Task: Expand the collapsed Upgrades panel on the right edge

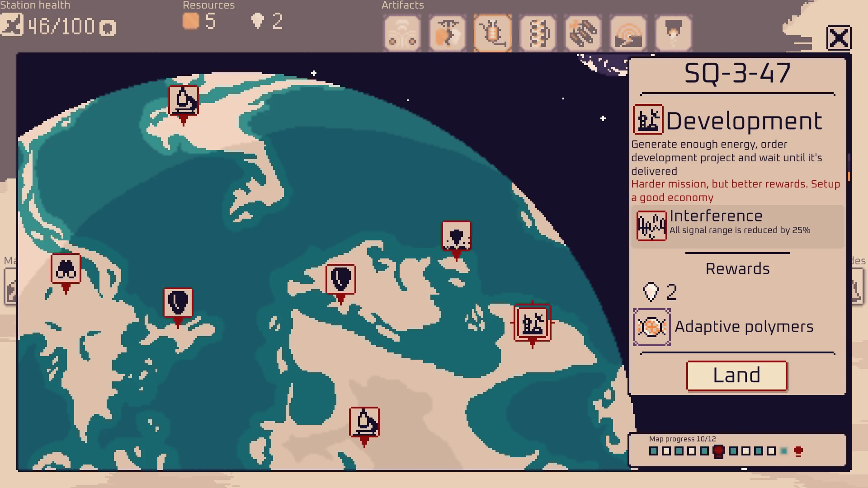Action: point(856,287)
